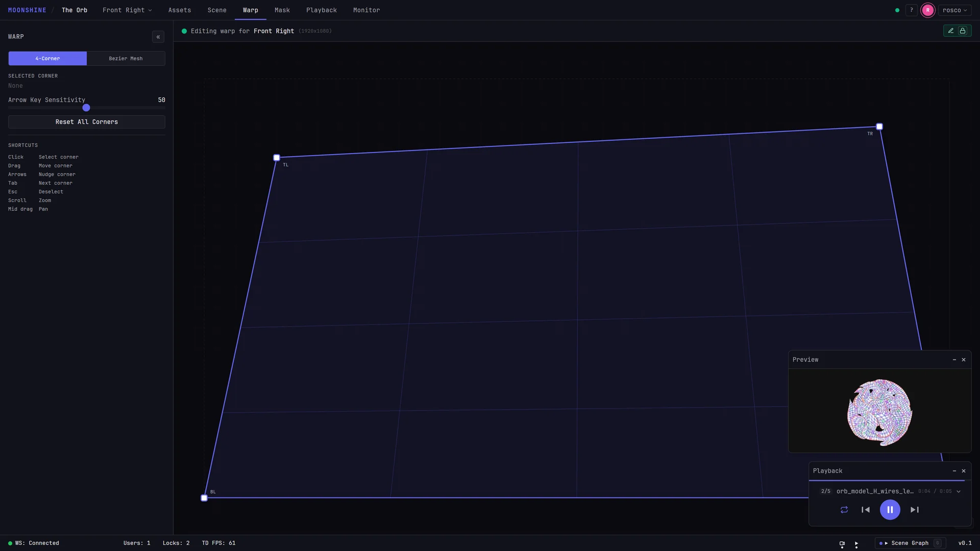Open the Assets tab
The height and width of the screenshot is (551, 980).
coord(180,10)
